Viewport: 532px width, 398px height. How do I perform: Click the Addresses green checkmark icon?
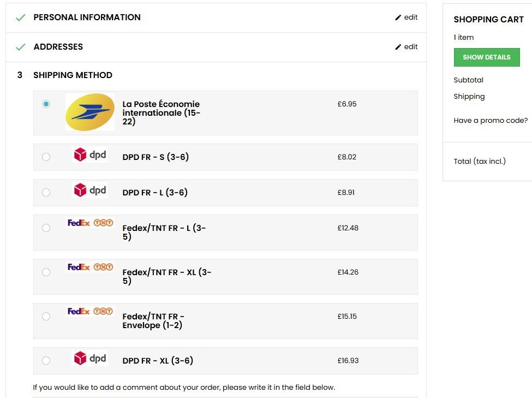(x=21, y=47)
